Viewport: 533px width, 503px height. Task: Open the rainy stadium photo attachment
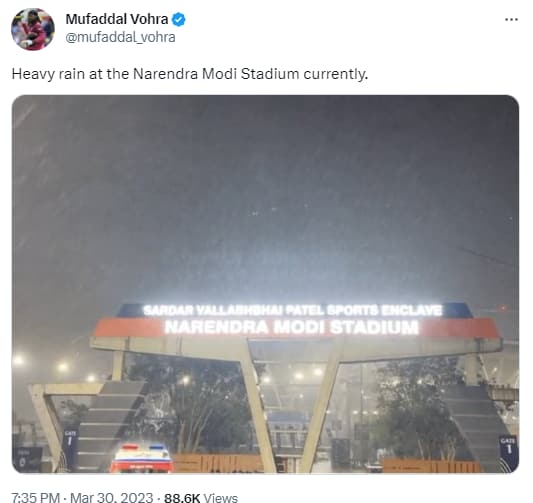point(265,284)
